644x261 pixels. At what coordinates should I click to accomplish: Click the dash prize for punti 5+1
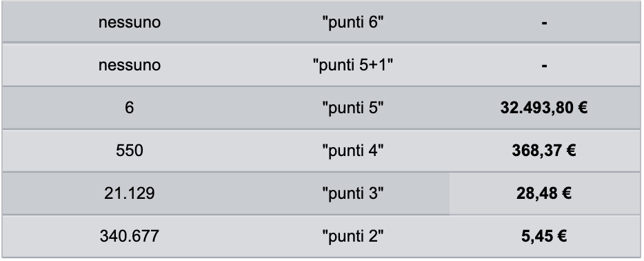[x=544, y=66]
